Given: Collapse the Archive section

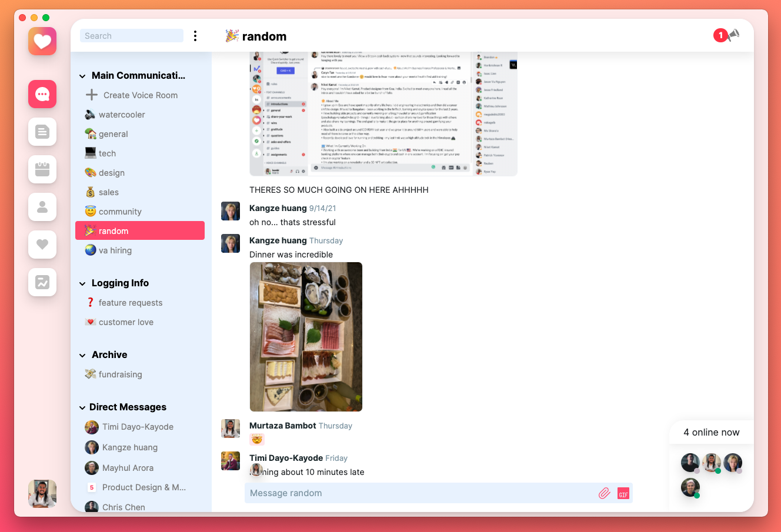Looking at the screenshot, I should 82,355.
